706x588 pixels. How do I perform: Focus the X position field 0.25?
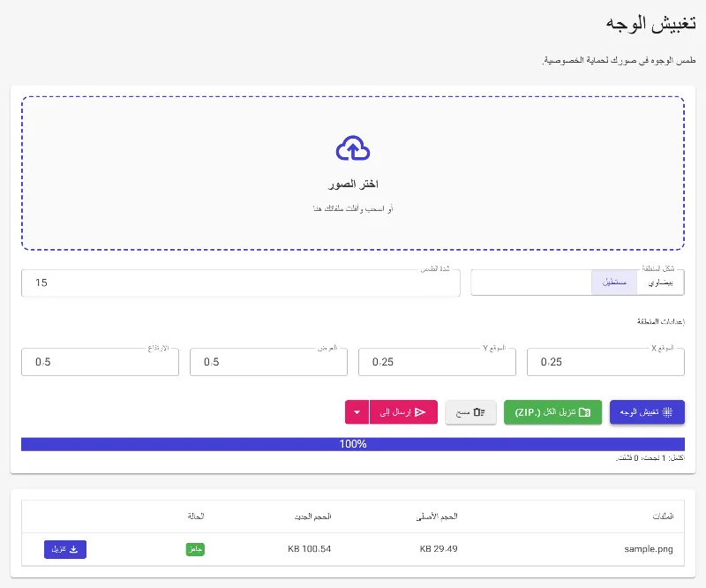pyautogui.click(x=605, y=362)
